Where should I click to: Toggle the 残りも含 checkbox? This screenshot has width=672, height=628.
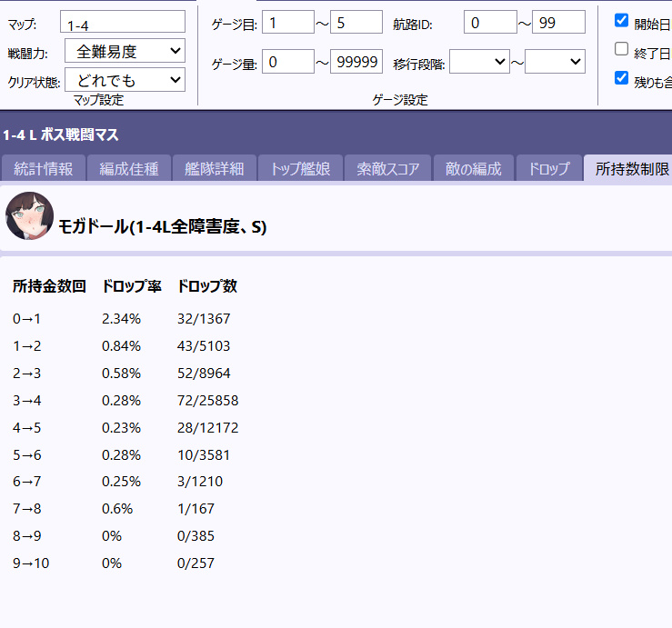(621, 78)
